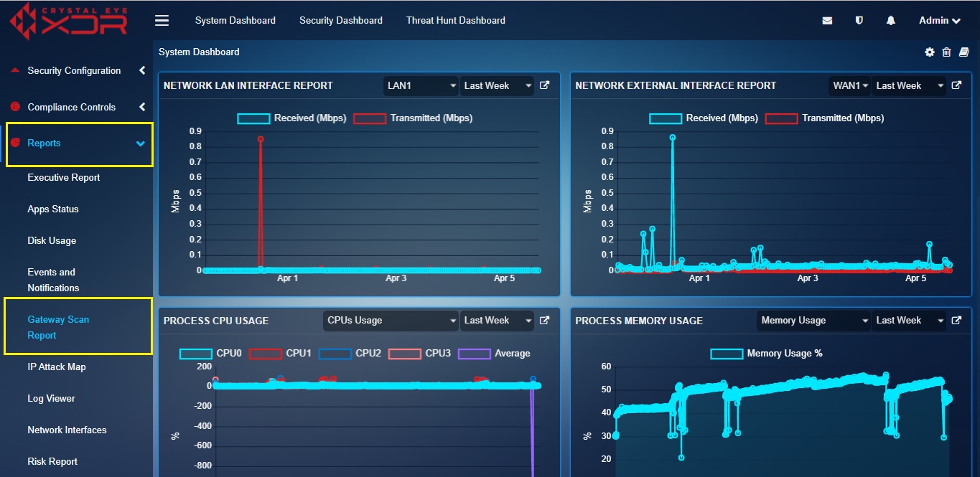
Task: Switch to System Dashboard tab
Action: 235,21
